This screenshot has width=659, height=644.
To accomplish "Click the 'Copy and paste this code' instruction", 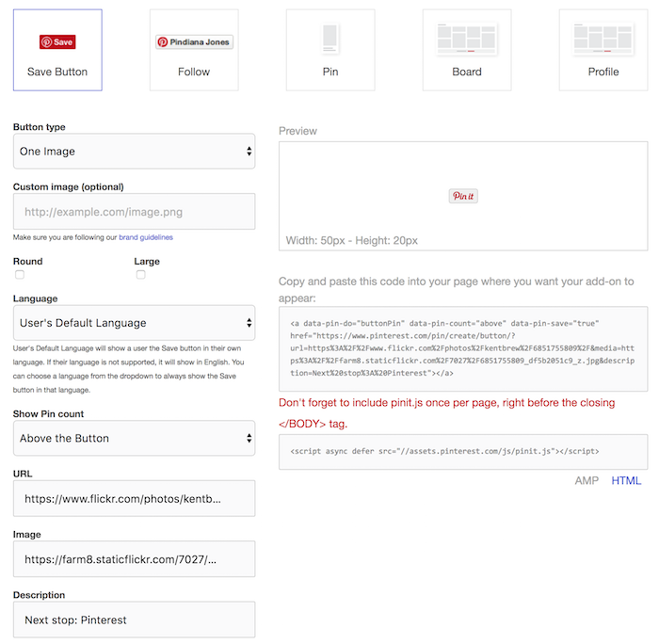I will pos(456,290).
